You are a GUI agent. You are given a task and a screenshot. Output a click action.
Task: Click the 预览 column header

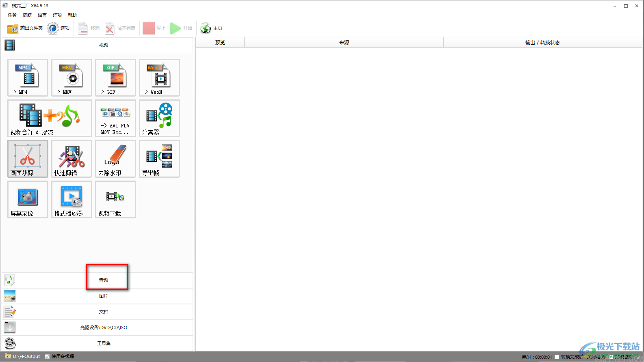tap(220, 42)
